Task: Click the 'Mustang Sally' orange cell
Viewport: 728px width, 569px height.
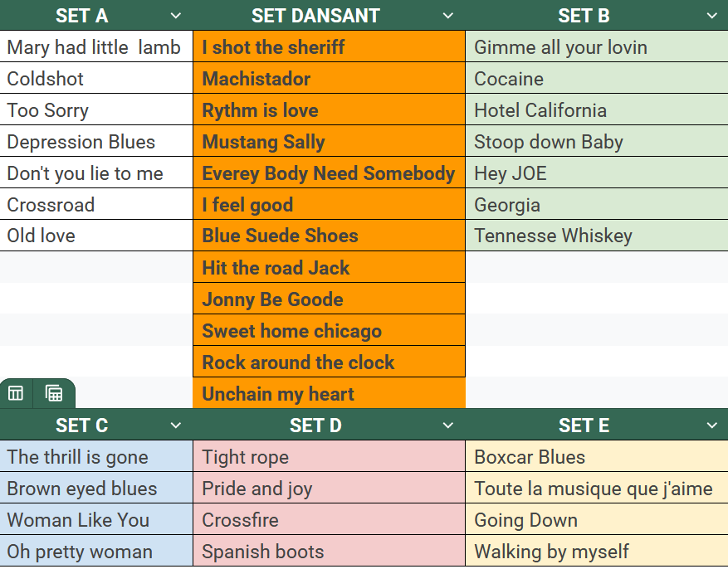Action: [x=329, y=142]
